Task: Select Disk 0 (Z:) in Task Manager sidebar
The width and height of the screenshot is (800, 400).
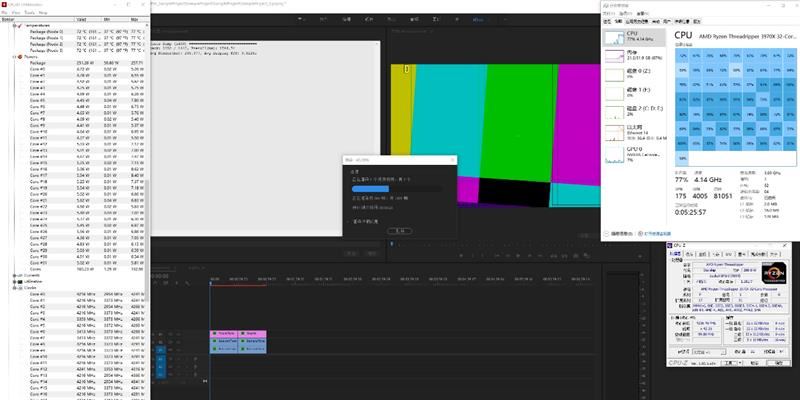Action: coord(634,75)
